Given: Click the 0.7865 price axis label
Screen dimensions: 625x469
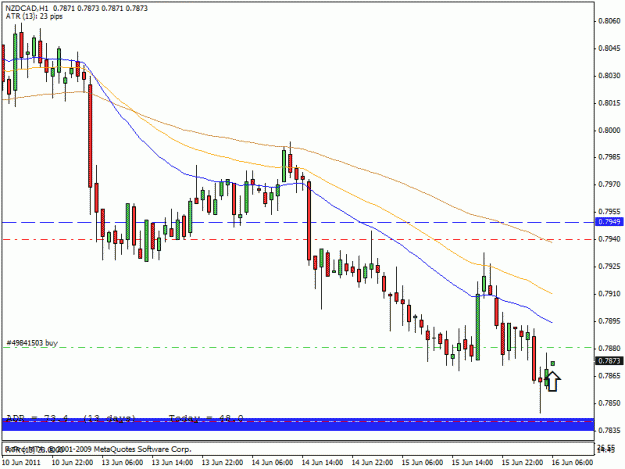Looking at the screenshot, I should pos(610,376).
